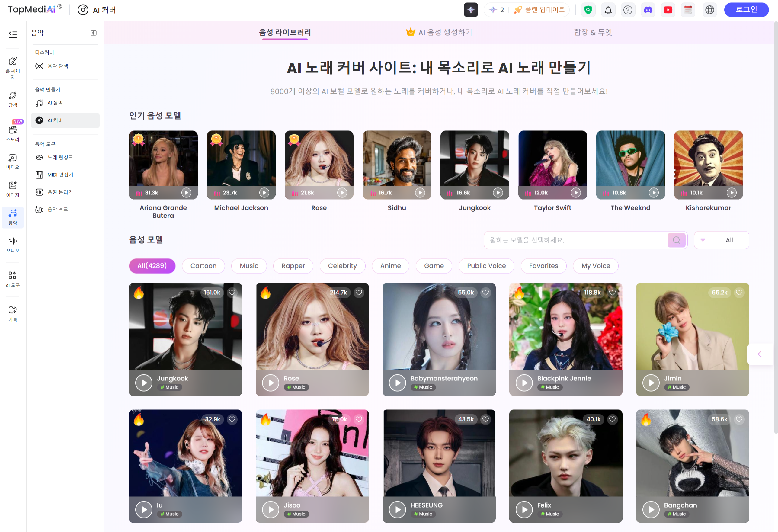Open the 음원 분리기 tool
This screenshot has height=532, width=778.
pyautogui.click(x=65, y=192)
